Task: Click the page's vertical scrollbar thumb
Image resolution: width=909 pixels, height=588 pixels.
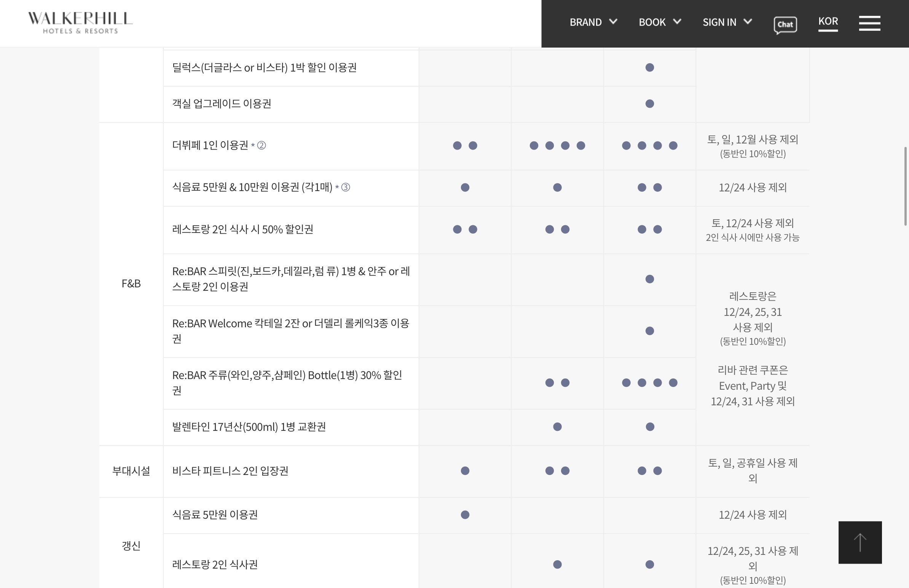Action: coord(905,186)
